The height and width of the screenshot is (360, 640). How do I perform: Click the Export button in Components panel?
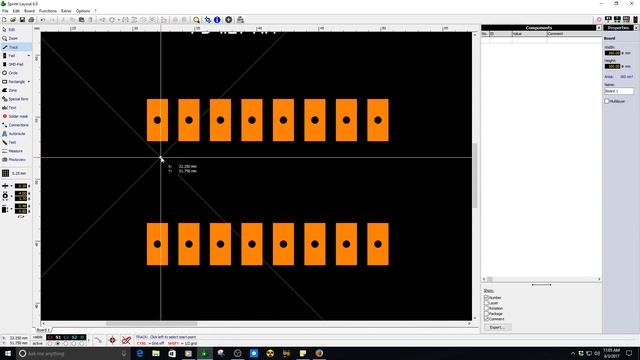point(497,327)
